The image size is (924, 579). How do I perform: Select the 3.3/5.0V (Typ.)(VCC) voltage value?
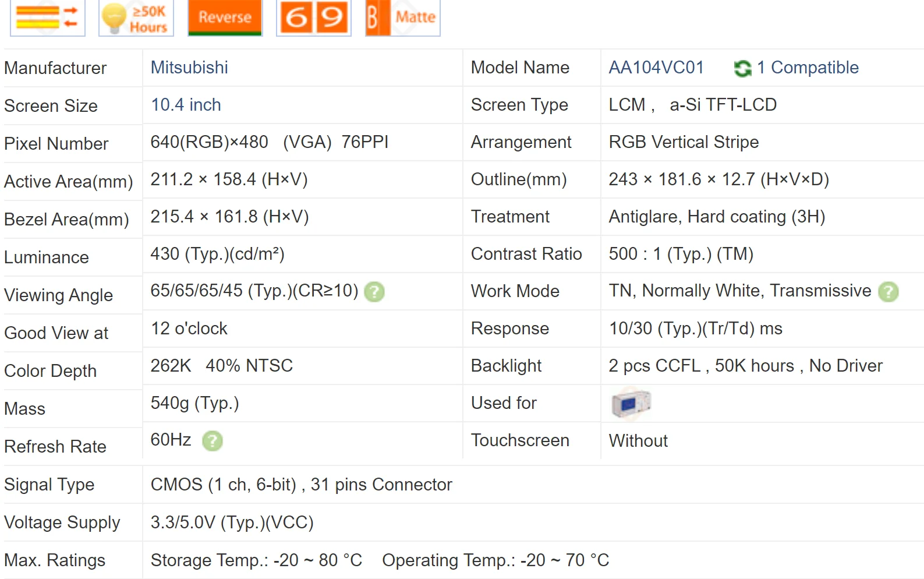[x=232, y=522]
